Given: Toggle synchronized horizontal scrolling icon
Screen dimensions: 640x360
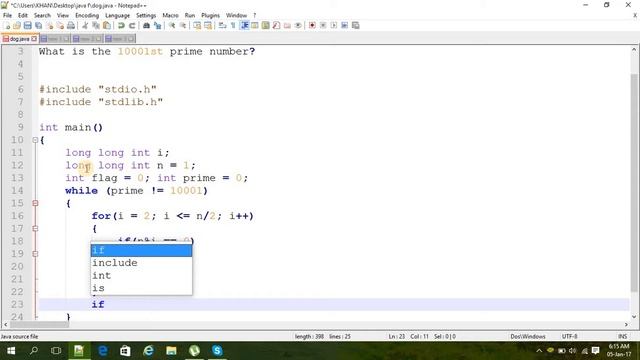Looking at the screenshot, I should [208, 26].
